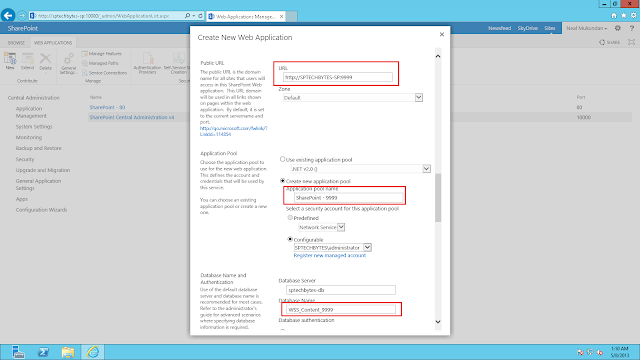Click the address bar search magnifier icon

pos(187,16)
